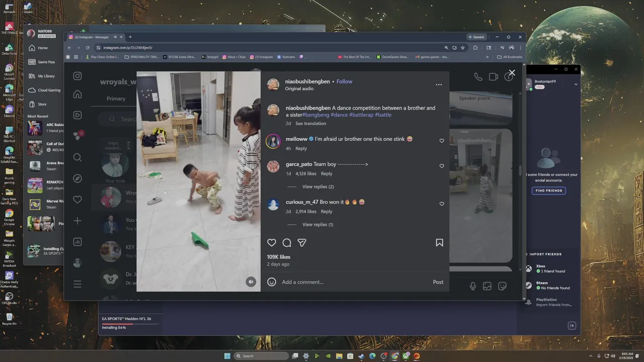
Task: Open the taskbar clock showing 8:05 AM
Action: click(627, 356)
